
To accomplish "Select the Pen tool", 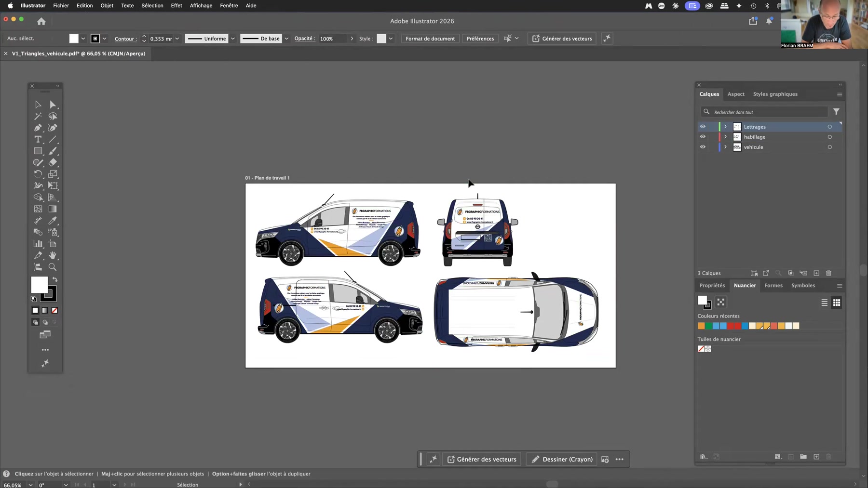I will pos(38,128).
